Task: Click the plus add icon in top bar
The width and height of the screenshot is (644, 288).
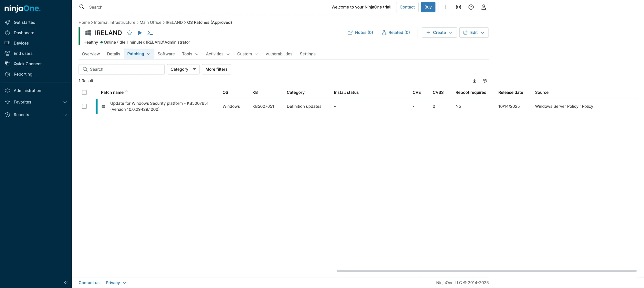Action: tap(446, 7)
